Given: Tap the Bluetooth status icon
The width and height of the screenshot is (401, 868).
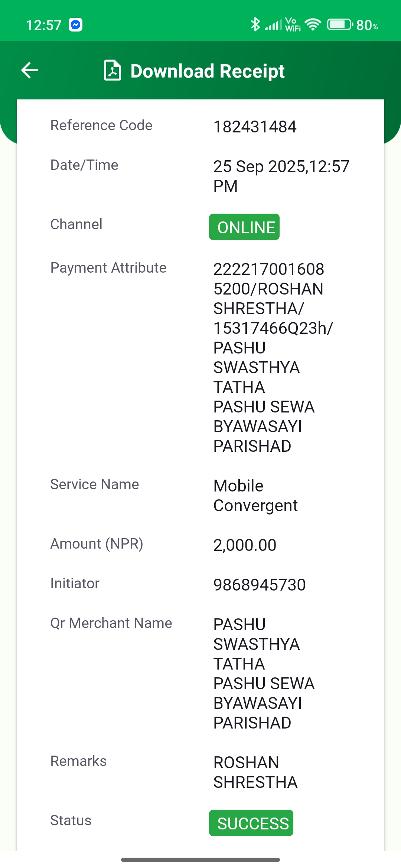Looking at the screenshot, I should pos(255,24).
